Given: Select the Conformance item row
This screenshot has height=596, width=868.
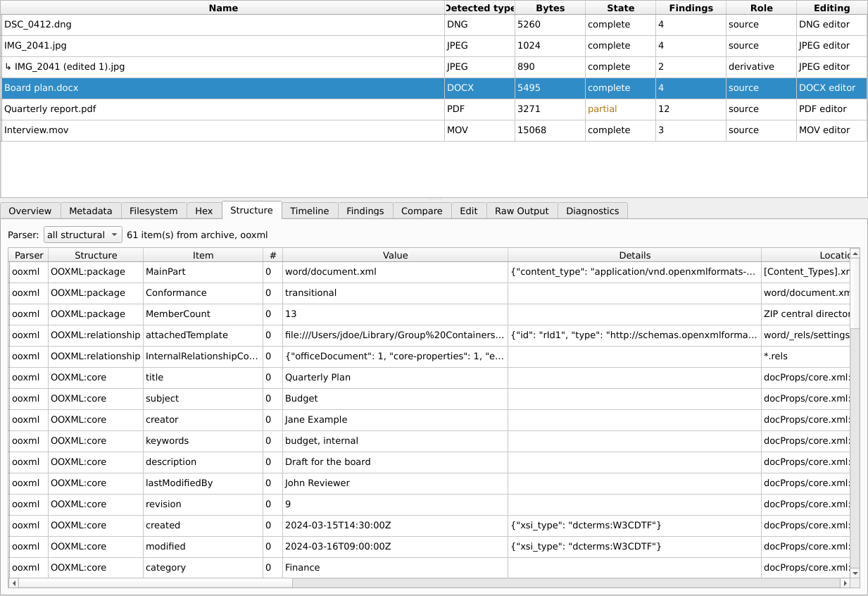Looking at the screenshot, I should (429, 293).
